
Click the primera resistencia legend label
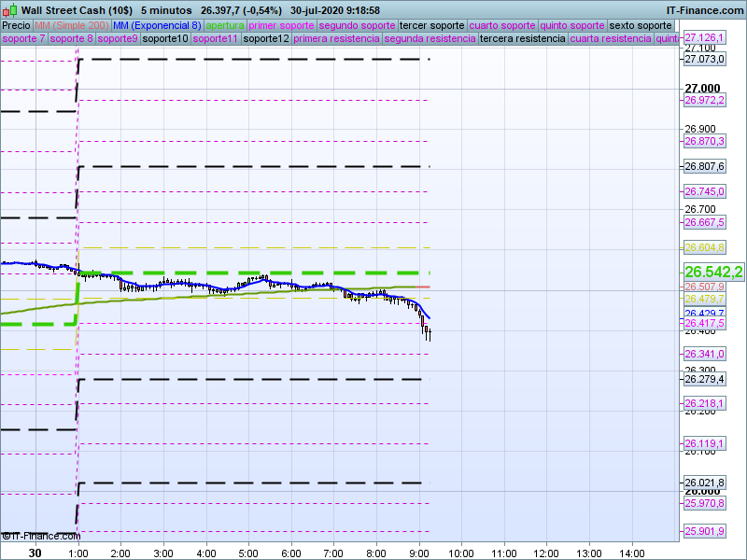[x=335, y=39]
